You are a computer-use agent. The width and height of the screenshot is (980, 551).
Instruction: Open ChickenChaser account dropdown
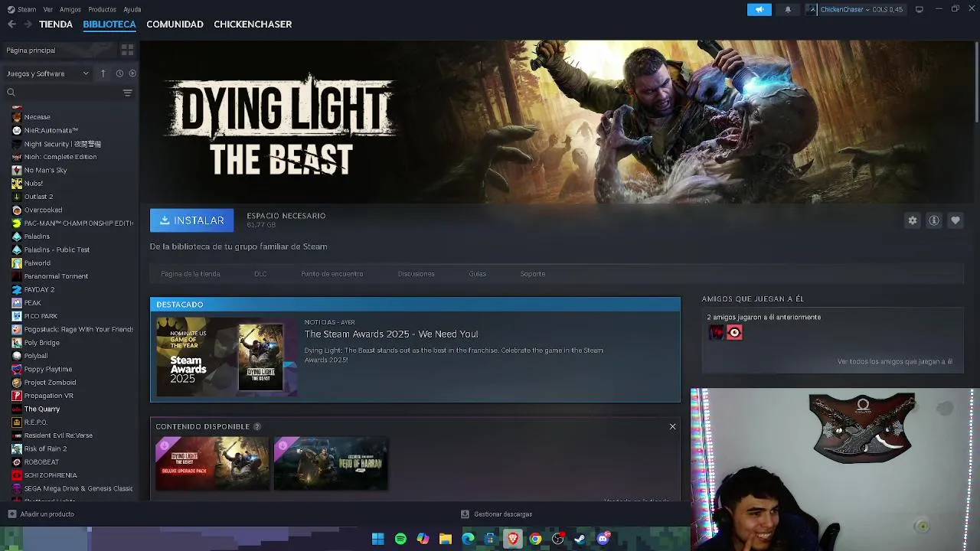coord(854,9)
